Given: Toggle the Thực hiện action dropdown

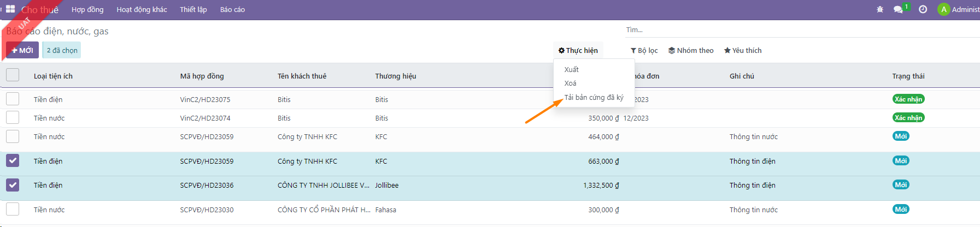Looking at the screenshot, I should click(x=578, y=50).
